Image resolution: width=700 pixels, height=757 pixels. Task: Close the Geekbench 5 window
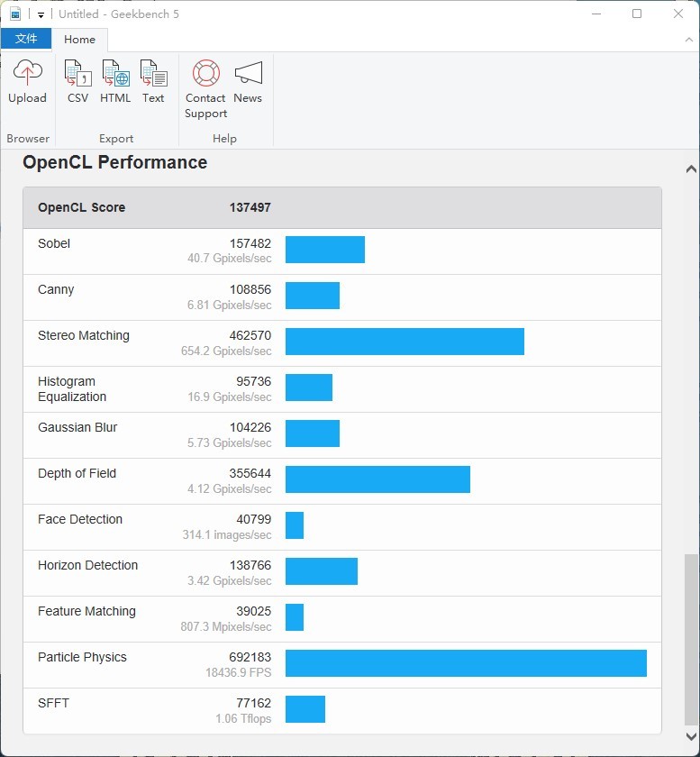click(678, 14)
